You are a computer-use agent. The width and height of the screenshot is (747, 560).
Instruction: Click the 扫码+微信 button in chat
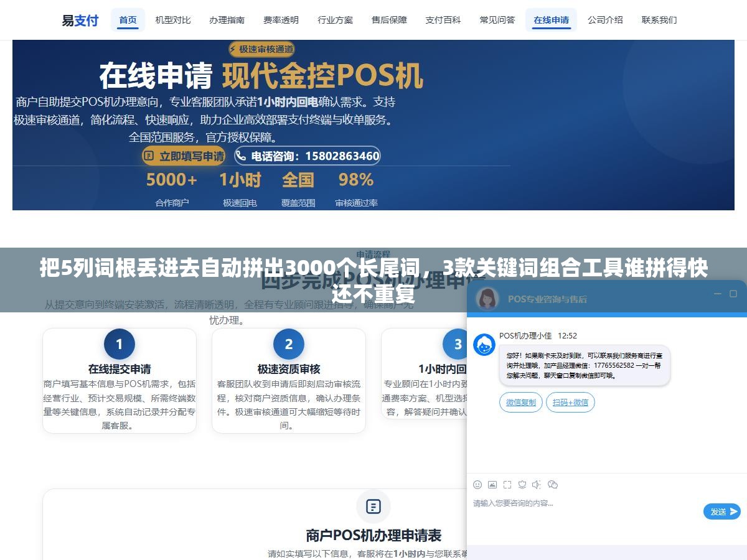(x=570, y=403)
